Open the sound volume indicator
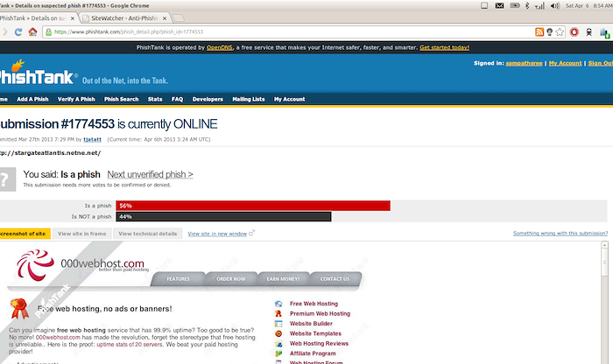 pos(554,5)
